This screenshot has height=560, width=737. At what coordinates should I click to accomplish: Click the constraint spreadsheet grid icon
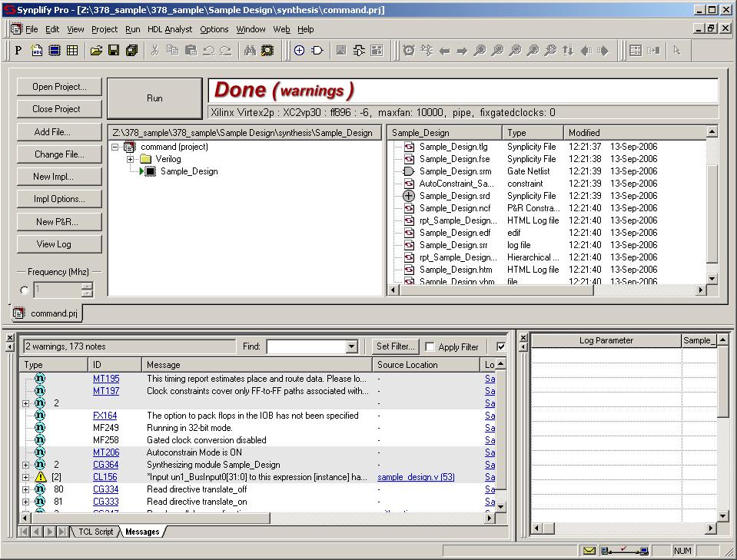click(72, 50)
